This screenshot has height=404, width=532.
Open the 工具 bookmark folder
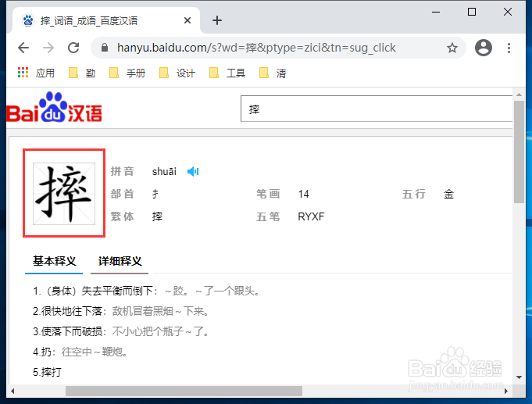point(227,73)
